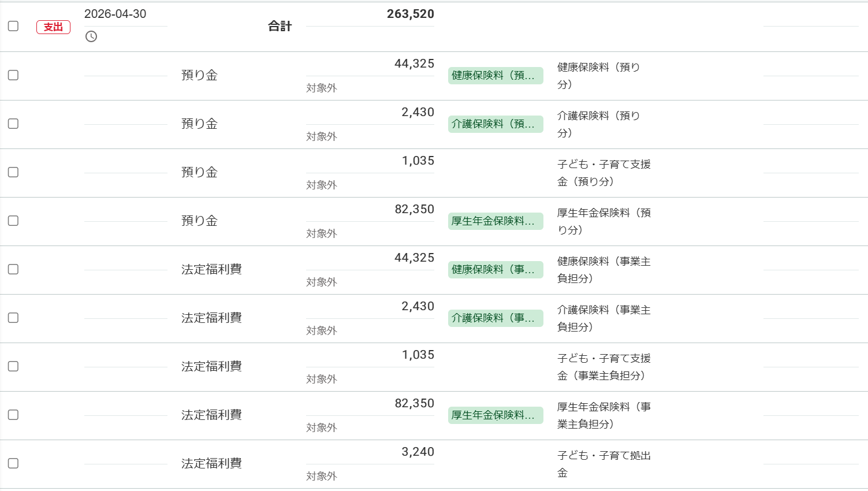Click 対象外 under the 3,240 amount
This screenshot has height=491, width=868.
322,476
